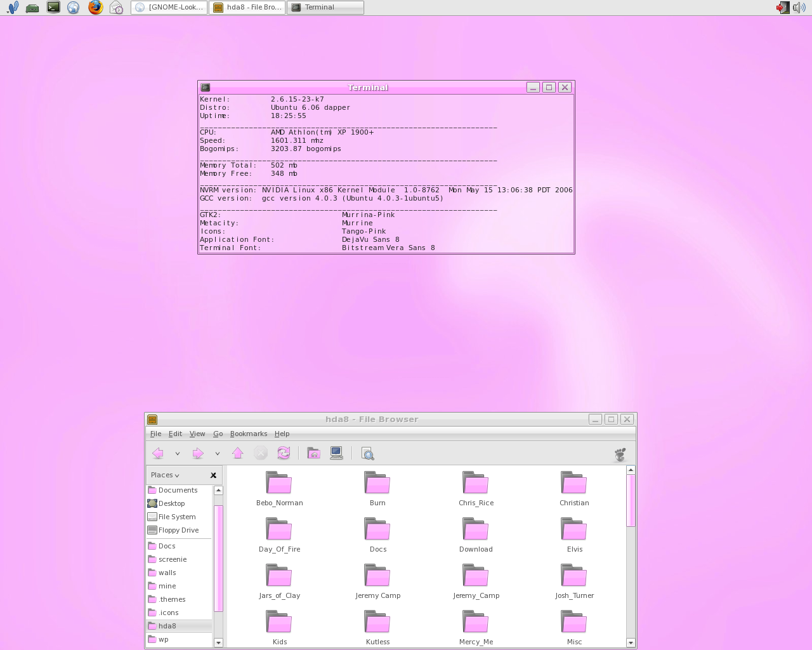Open the mine bookmark in the sidebar

pyautogui.click(x=162, y=586)
